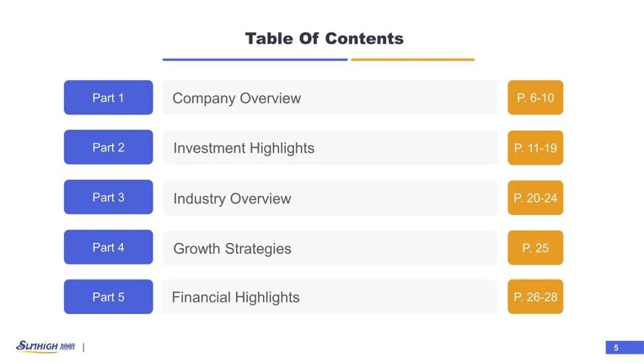Click the P. 6-10 page badge

[535, 97]
